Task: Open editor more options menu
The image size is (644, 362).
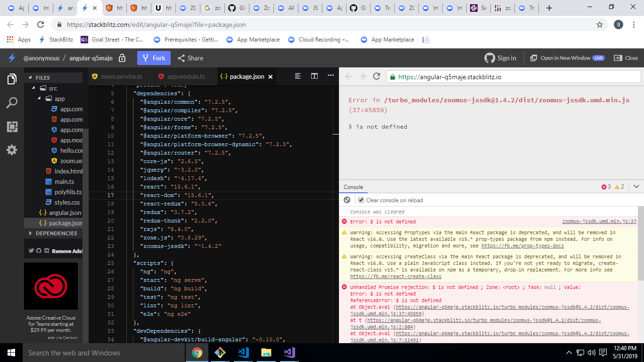Action: pyautogui.click(x=330, y=76)
